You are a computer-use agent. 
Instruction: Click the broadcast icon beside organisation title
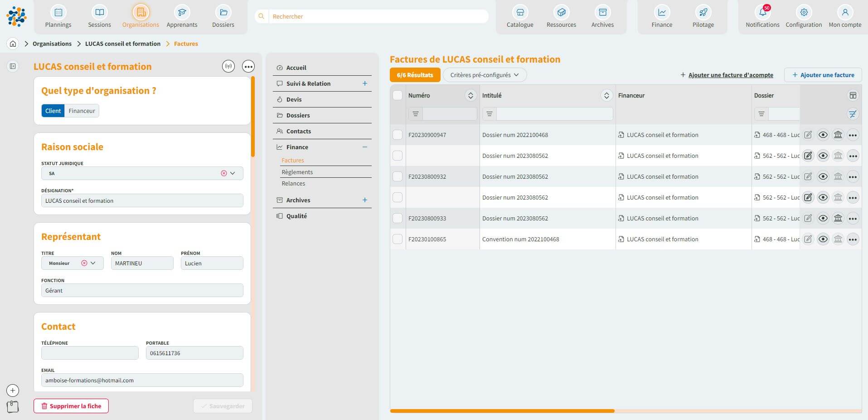(228, 67)
